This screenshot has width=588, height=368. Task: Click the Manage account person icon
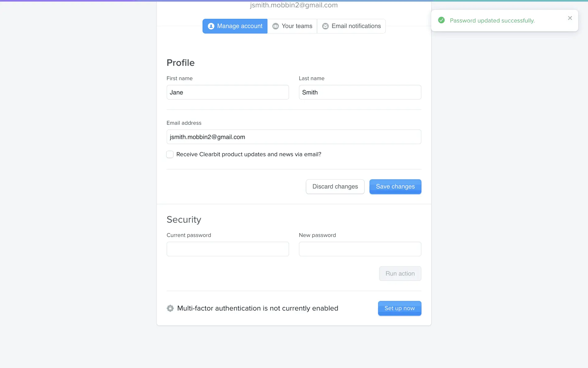pyautogui.click(x=211, y=26)
